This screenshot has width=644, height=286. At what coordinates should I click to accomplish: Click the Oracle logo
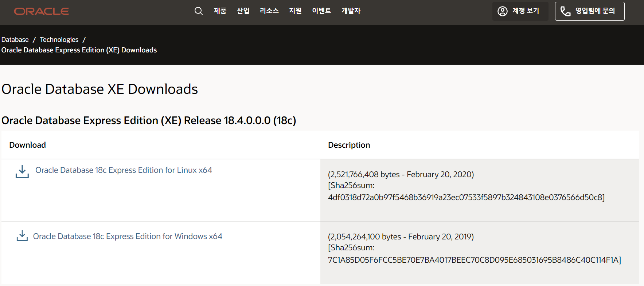coord(41,11)
